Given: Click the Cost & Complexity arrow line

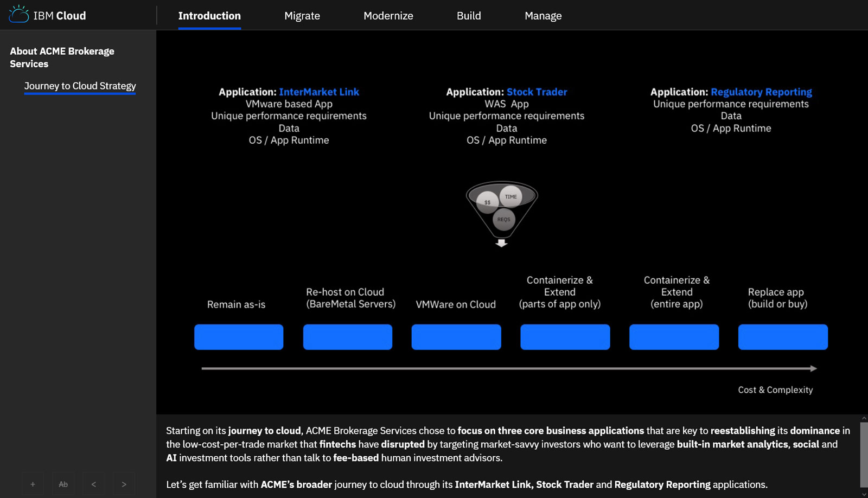Looking at the screenshot, I should (509, 368).
